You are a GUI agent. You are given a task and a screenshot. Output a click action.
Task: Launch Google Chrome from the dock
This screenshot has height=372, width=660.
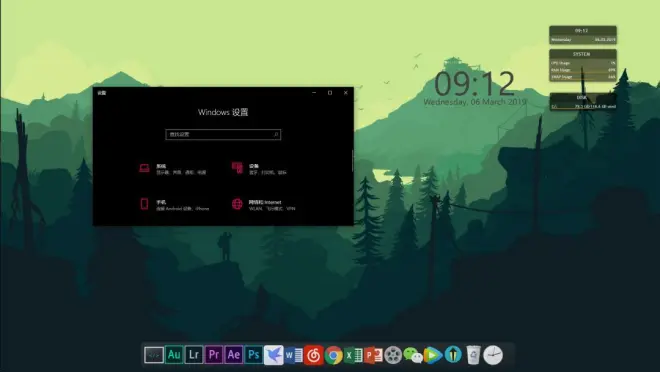click(333, 356)
